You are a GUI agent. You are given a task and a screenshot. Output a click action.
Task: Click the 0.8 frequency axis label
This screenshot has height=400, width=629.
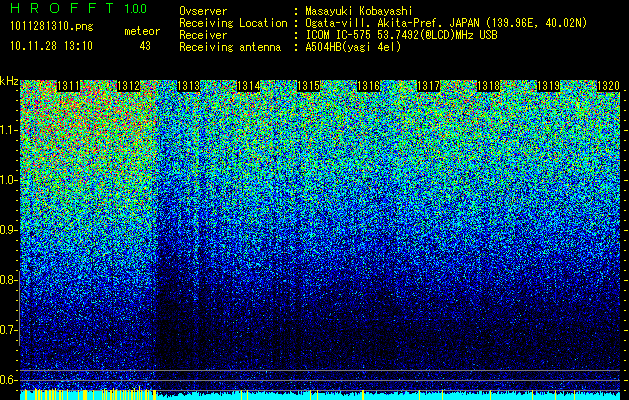point(8,280)
